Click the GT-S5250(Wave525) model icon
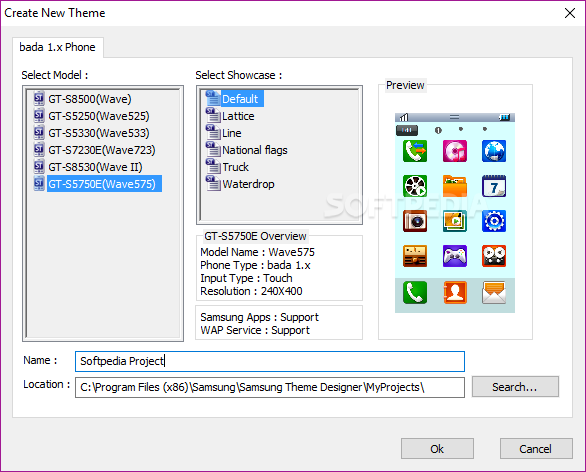 [x=39, y=115]
